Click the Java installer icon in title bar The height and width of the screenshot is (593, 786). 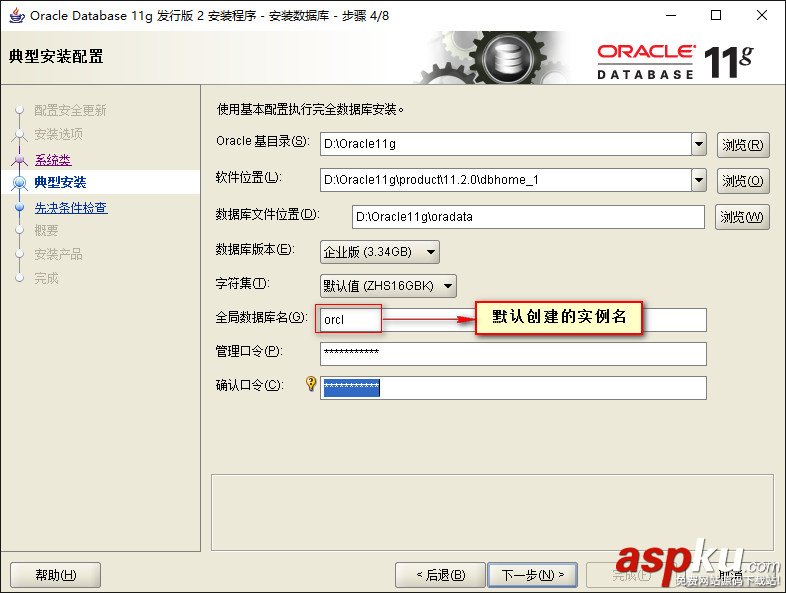[17, 15]
